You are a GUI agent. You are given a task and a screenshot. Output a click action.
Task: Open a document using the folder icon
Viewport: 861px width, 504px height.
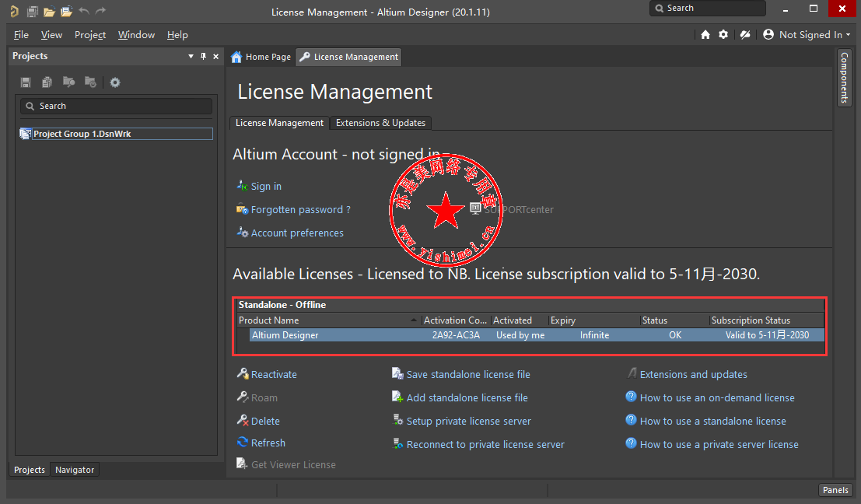50,11
